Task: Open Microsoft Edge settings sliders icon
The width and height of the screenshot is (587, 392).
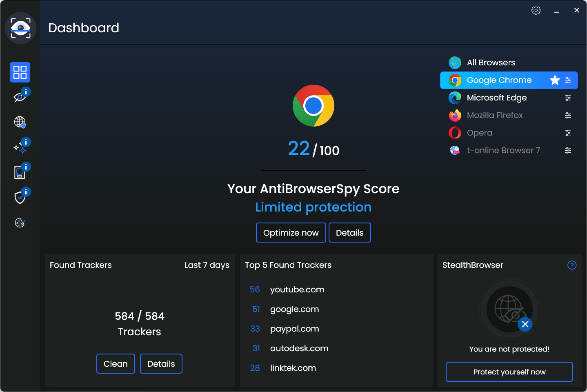Action: tap(568, 98)
